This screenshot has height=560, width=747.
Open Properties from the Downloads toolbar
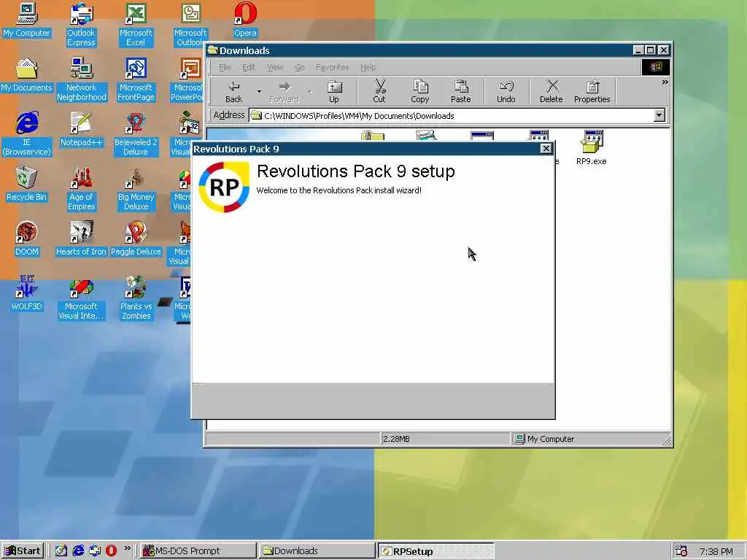point(592,91)
